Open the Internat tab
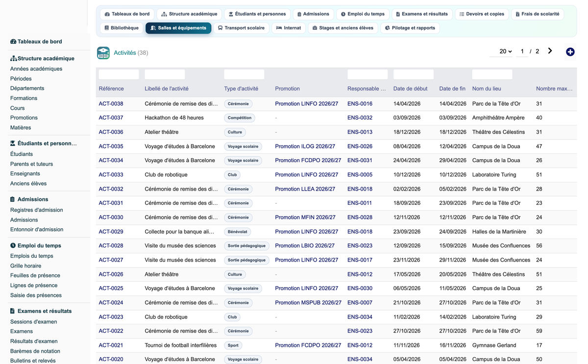 click(x=289, y=28)
